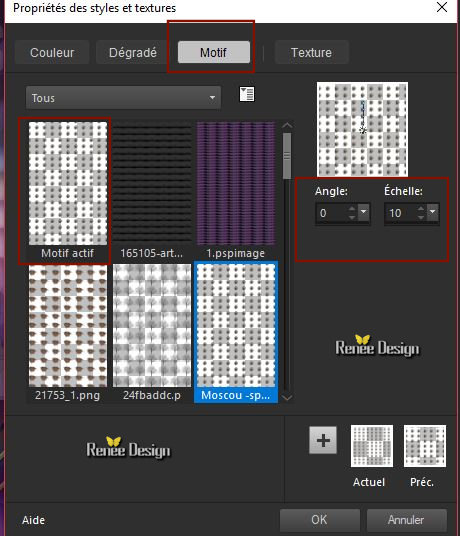
Task: Click the plus add-to-palette button
Action: [x=323, y=440]
